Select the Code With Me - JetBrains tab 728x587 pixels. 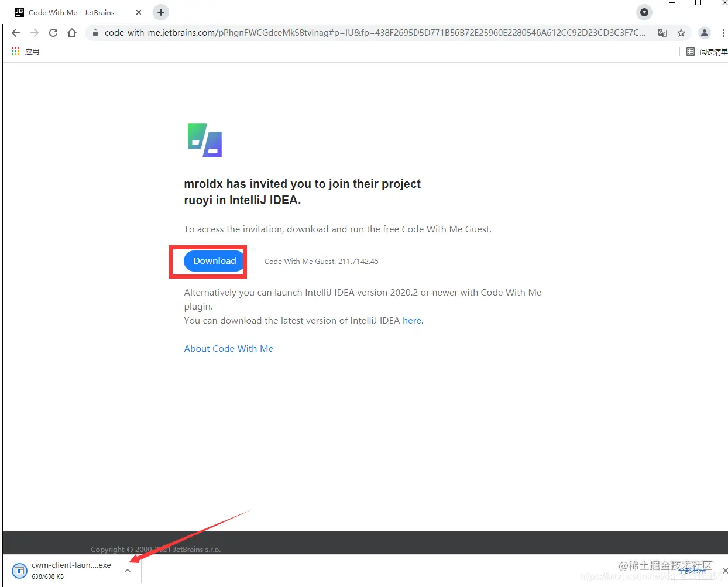point(78,12)
